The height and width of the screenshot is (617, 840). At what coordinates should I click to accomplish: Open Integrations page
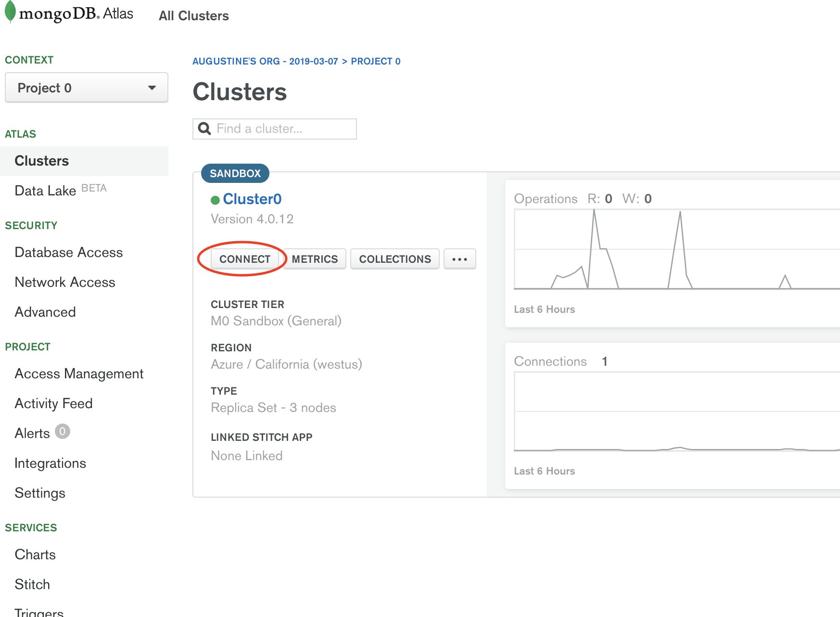[x=50, y=463]
